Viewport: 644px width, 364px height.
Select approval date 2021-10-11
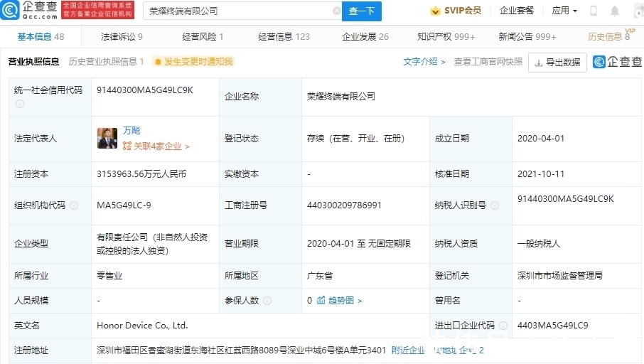[x=541, y=173]
